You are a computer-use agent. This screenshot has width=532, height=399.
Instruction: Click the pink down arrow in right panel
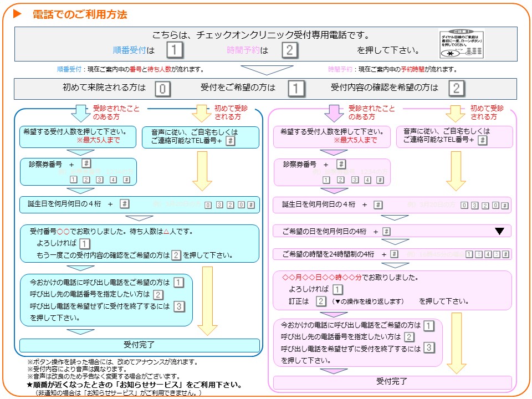335,112
